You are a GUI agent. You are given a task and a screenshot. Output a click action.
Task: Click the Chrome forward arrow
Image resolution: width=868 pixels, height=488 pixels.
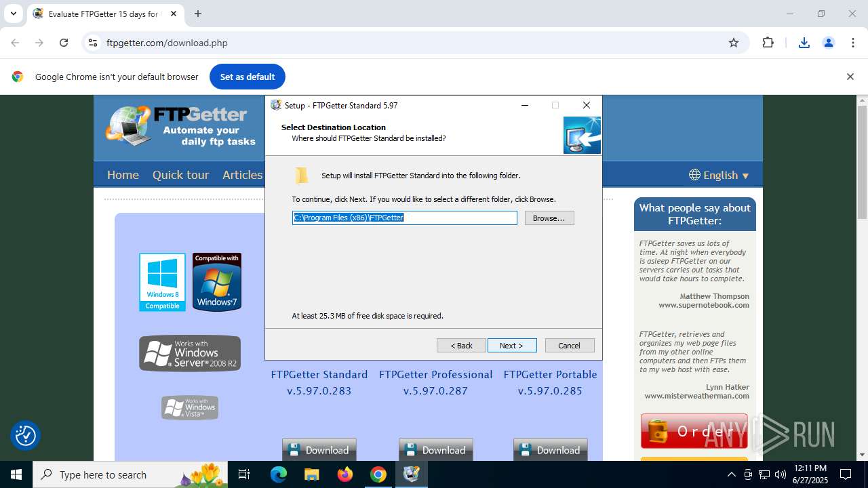39,43
